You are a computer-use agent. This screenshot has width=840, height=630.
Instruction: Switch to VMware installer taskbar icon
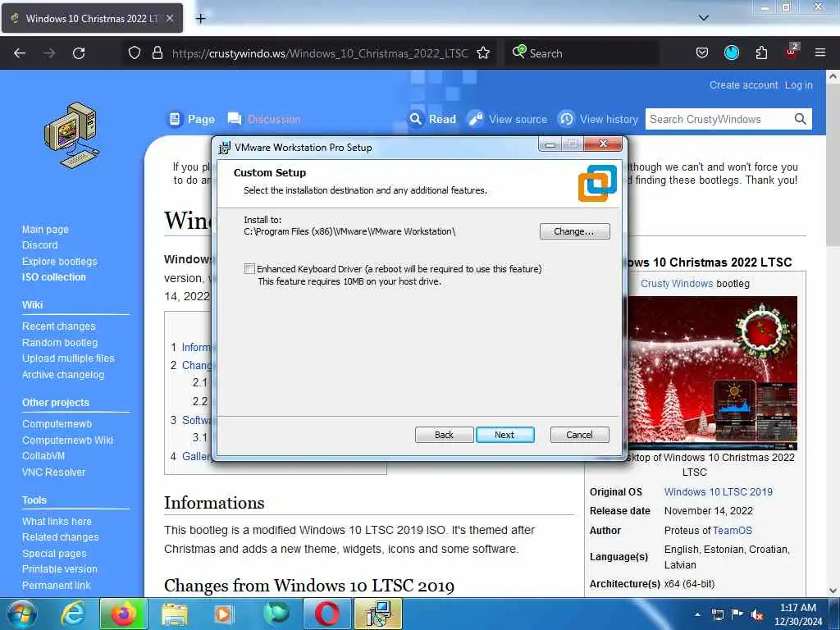tap(378, 614)
